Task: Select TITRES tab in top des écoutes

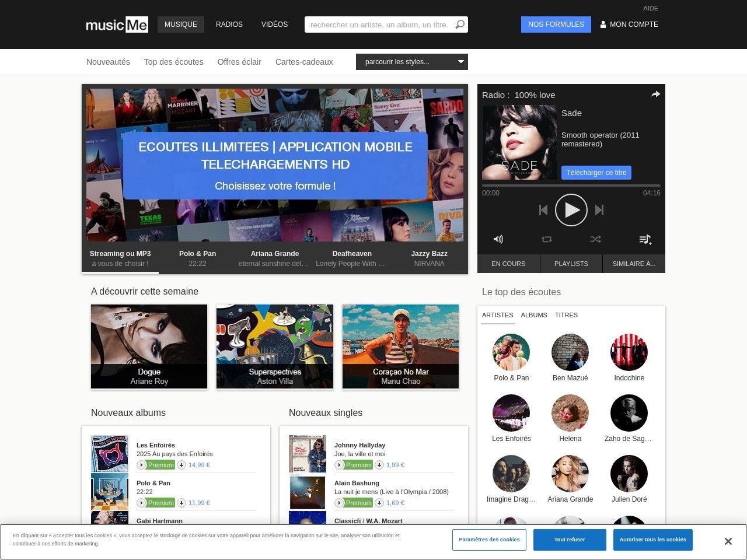Action: (566, 315)
